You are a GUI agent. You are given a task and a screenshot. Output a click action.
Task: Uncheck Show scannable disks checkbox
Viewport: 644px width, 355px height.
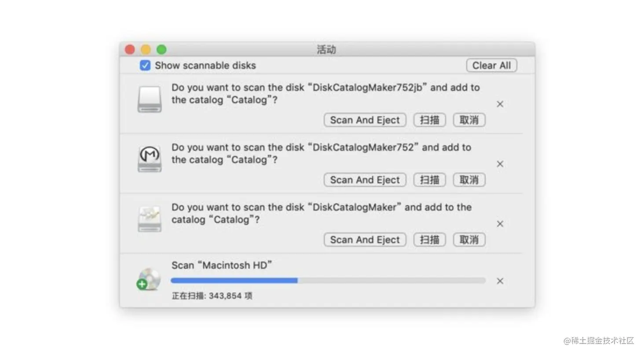coord(145,66)
